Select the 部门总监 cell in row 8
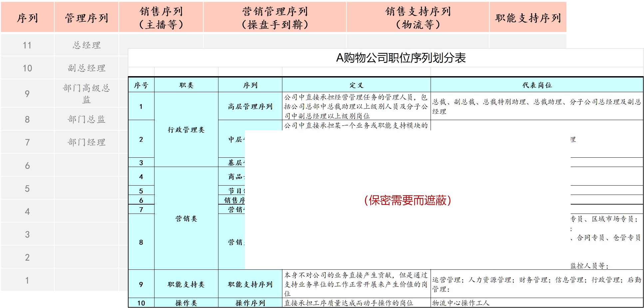Image resolution: width=644 pixels, height=308 pixels. [86, 119]
